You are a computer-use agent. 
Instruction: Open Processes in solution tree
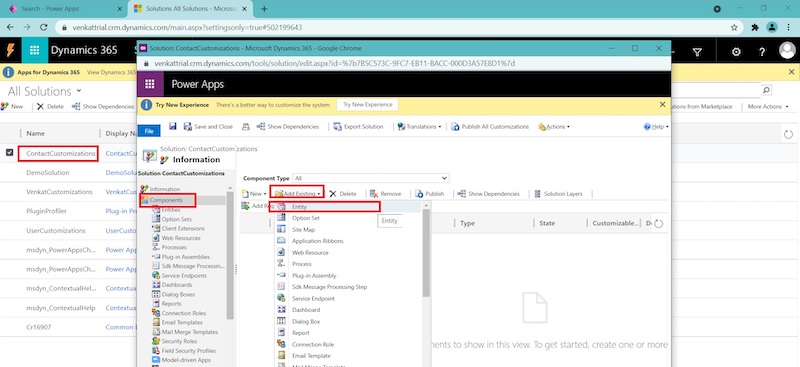click(174, 247)
